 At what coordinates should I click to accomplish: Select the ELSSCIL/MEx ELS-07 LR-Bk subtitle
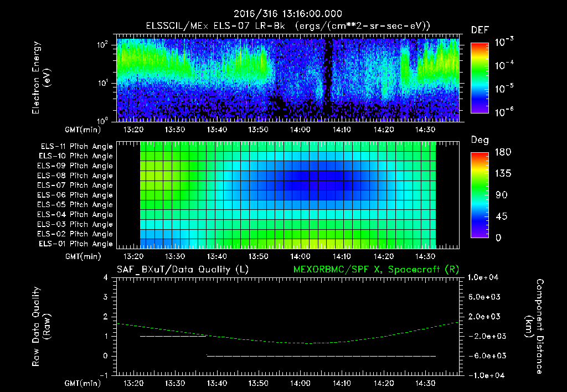coord(288,26)
